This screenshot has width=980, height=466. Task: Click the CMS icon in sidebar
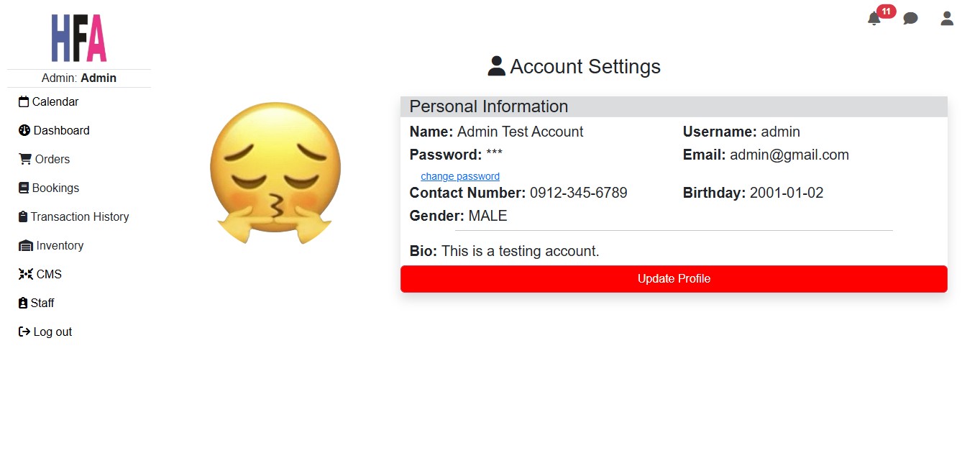click(26, 274)
